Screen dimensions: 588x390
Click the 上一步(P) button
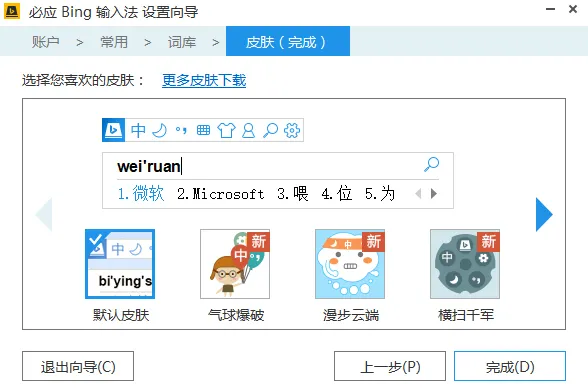(x=390, y=366)
